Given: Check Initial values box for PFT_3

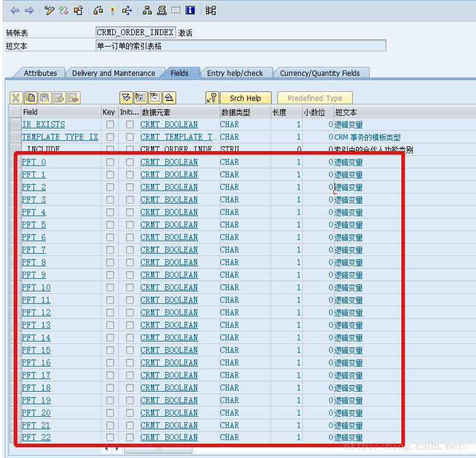Looking at the screenshot, I should (130, 199).
